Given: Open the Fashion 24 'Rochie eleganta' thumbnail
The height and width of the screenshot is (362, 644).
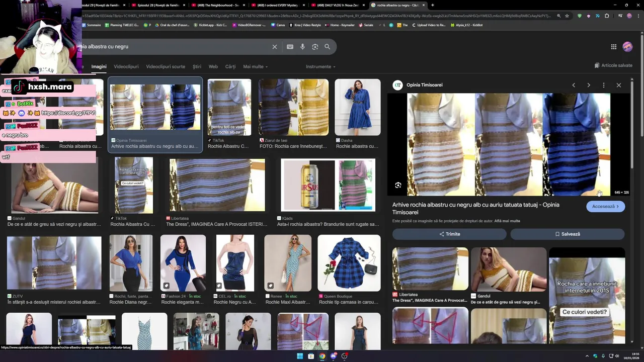Looking at the screenshot, I should (183, 263).
